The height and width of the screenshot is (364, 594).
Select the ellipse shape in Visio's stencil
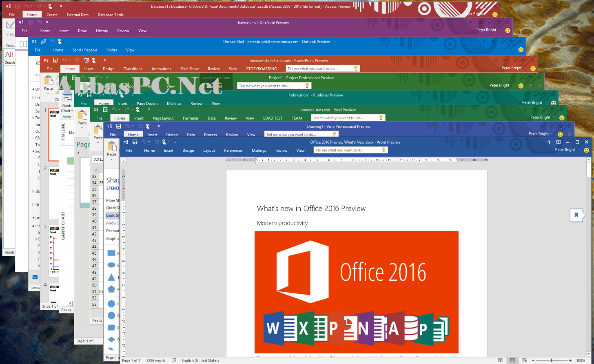111,265
